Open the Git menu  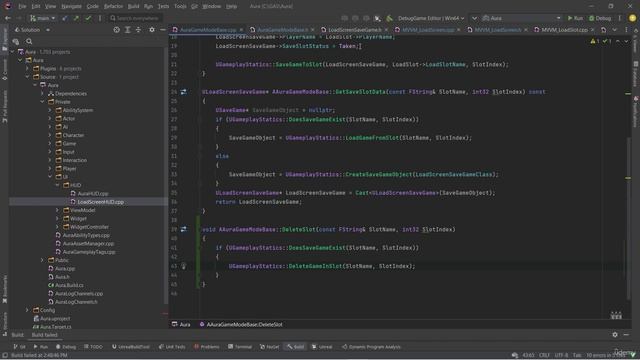point(194,7)
